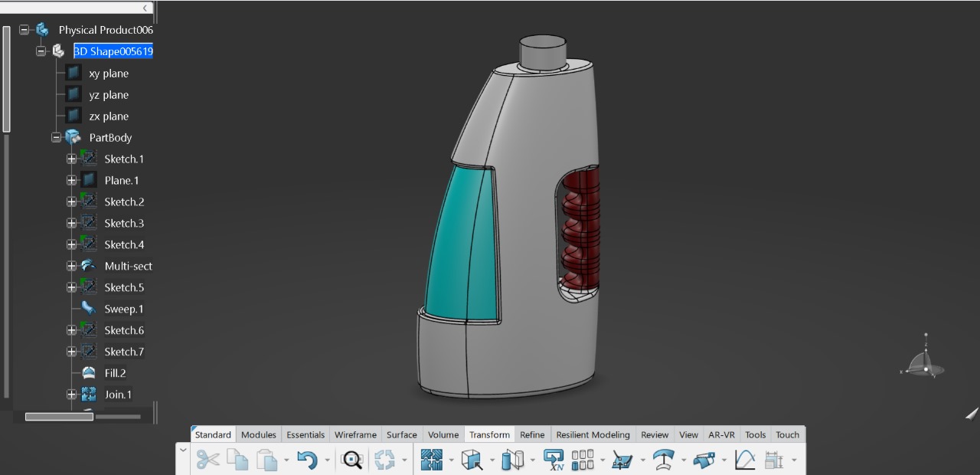Click the Axis To Axis XN icon

pyautogui.click(x=554, y=459)
